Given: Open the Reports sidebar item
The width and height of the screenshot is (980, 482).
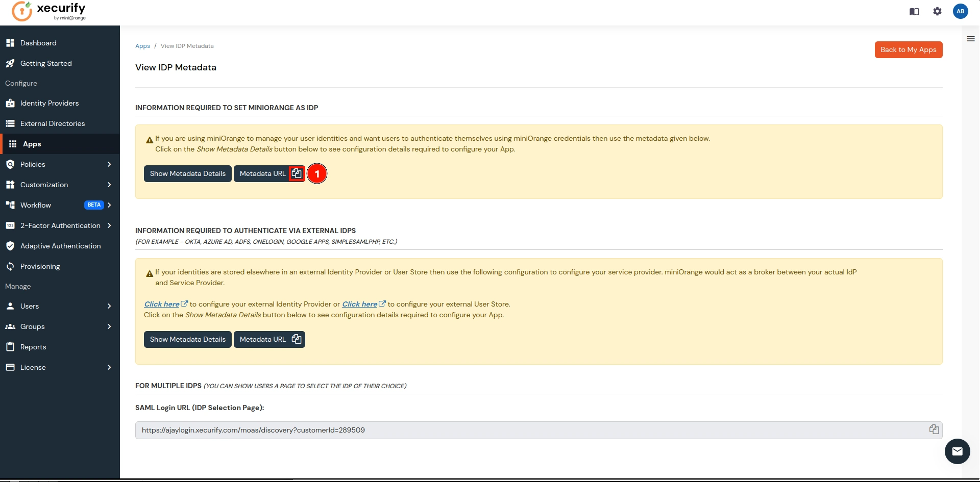Looking at the screenshot, I should pos(33,347).
